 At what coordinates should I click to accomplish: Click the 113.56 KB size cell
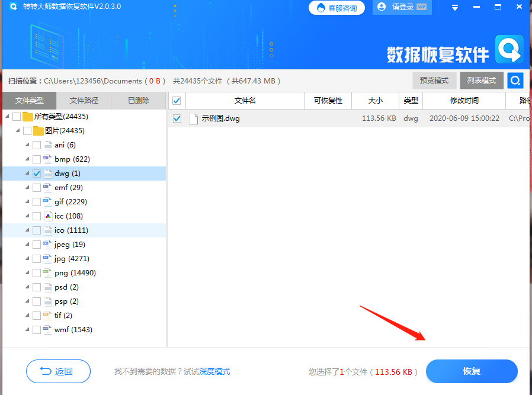click(x=379, y=118)
